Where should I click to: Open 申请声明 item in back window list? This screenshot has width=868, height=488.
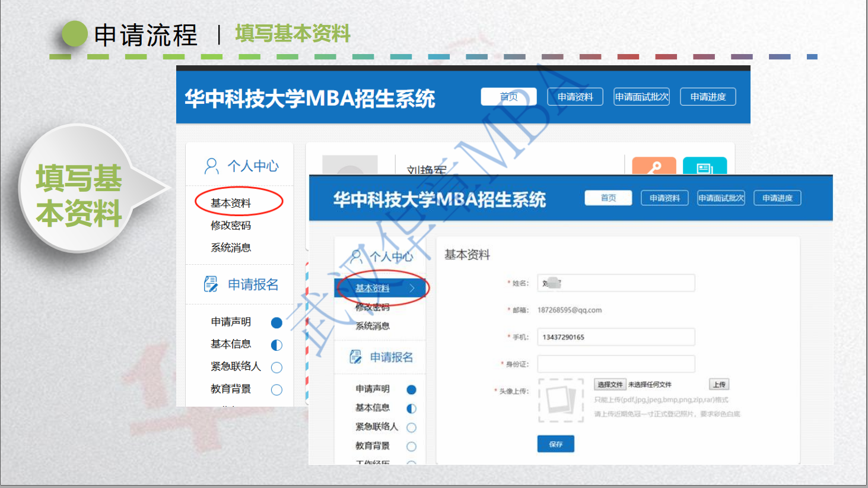pos(231,322)
